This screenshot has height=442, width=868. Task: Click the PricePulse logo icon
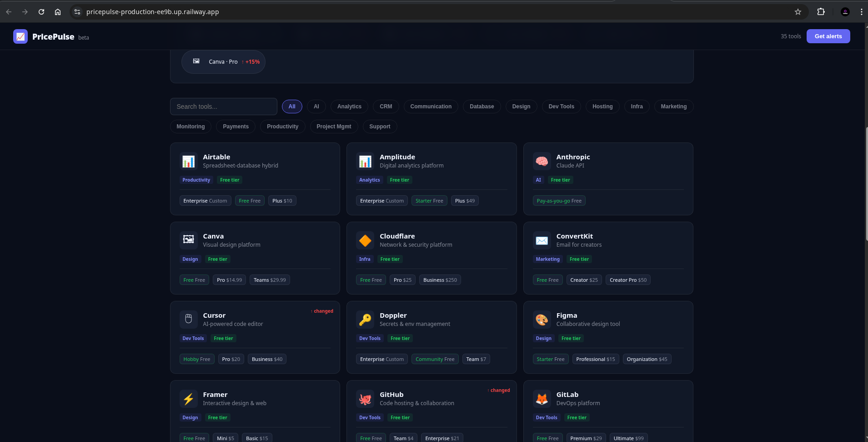pyautogui.click(x=20, y=36)
